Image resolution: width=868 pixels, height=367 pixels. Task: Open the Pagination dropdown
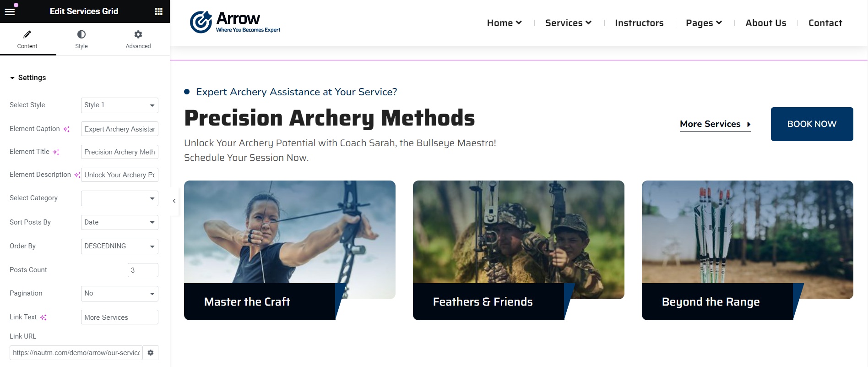click(119, 293)
